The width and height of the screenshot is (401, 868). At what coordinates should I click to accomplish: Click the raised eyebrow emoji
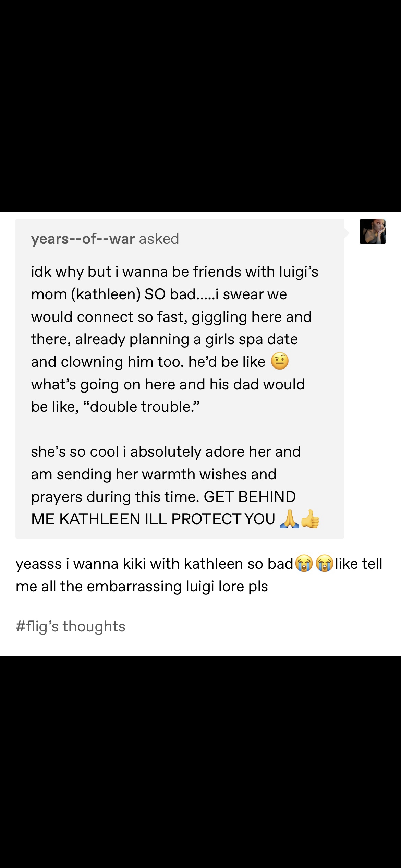280,361
